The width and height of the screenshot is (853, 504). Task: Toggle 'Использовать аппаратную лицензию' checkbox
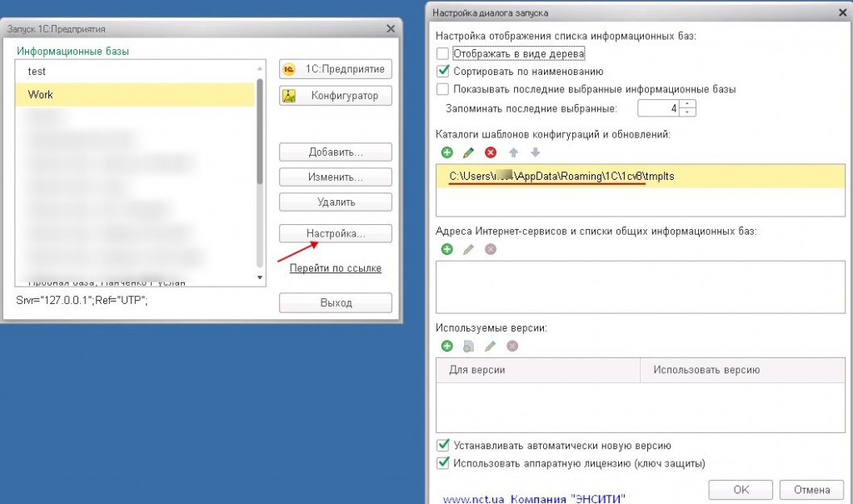(443, 463)
